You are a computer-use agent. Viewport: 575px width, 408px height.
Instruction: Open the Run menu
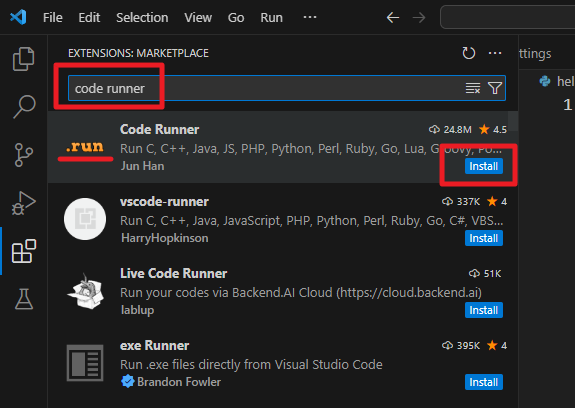[x=271, y=17]
